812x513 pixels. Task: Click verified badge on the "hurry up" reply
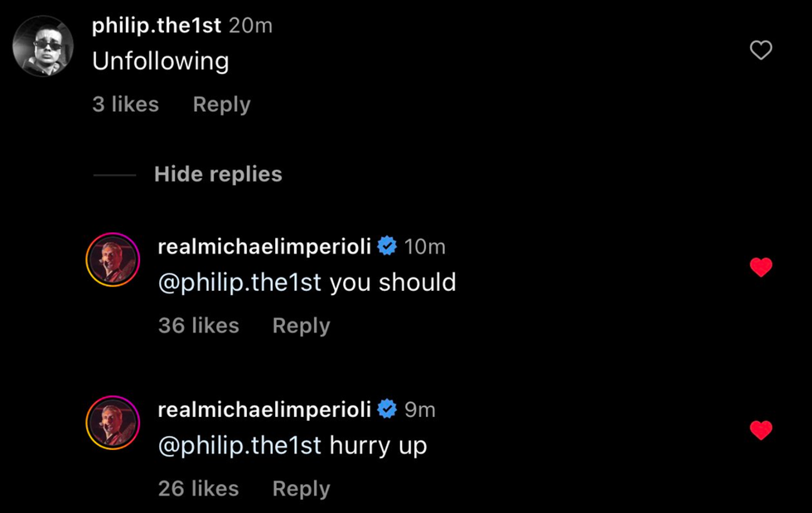coord(387,409)
